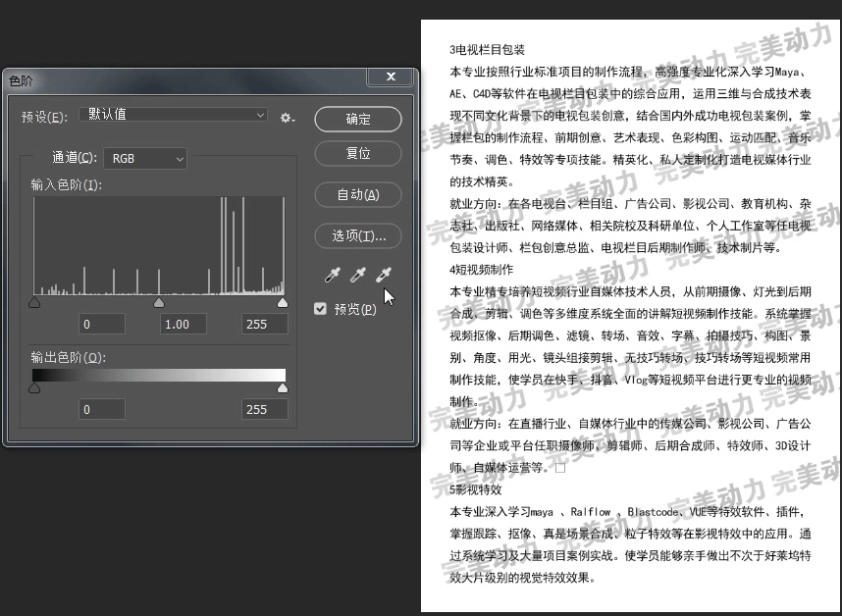Image resolution: width=842 pixels, height=616 pixels.
Task: Toggle the 预览 preview checkbox
Action: coord(320,309)
